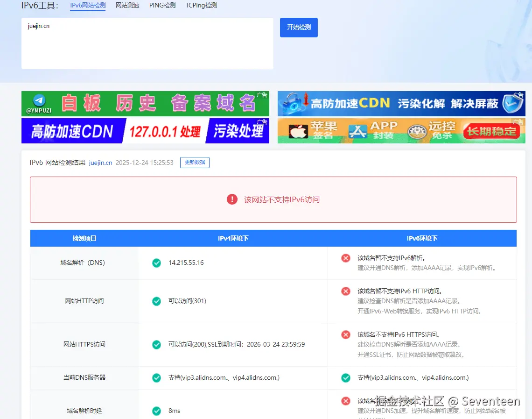Select the 网站HTTPS访问 row label

pyautogui.click(x=84, y=345)
